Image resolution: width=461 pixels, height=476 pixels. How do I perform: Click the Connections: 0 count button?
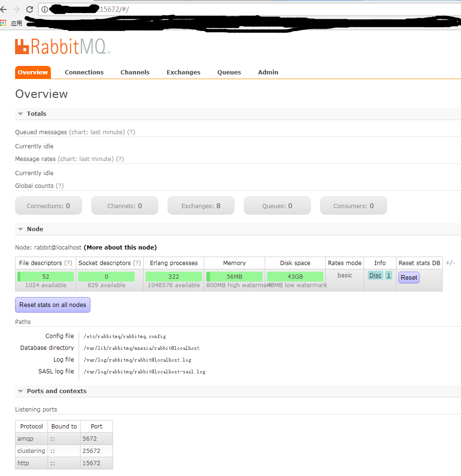click(49, 206)
